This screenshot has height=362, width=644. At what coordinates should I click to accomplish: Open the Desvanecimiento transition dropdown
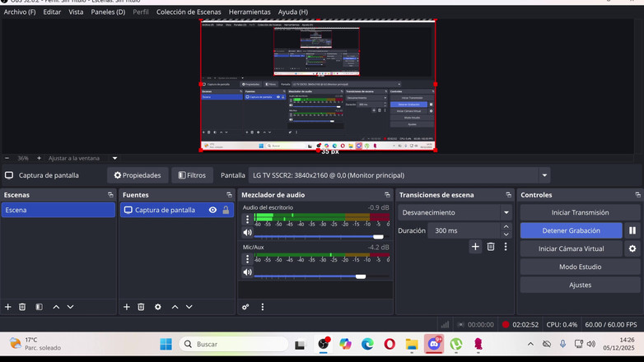(x=454, y=212)
